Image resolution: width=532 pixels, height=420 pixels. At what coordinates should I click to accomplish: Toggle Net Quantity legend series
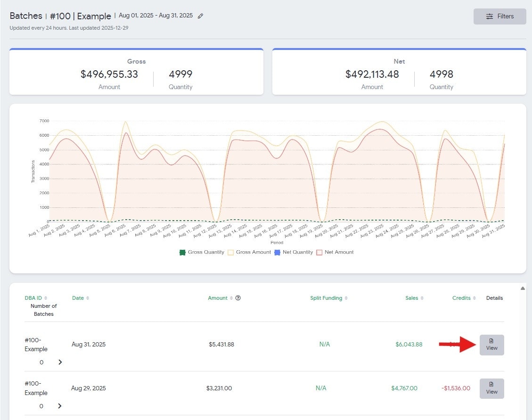[x=294, y=252]
